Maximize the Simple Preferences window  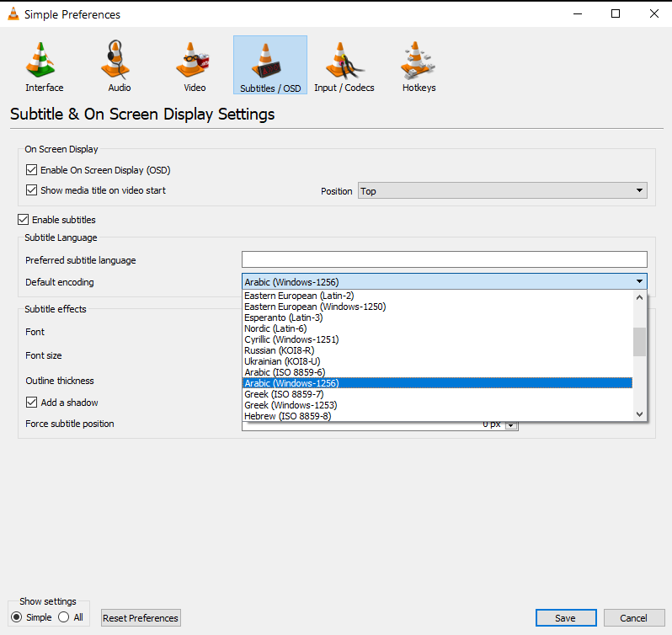click(616, 13)
